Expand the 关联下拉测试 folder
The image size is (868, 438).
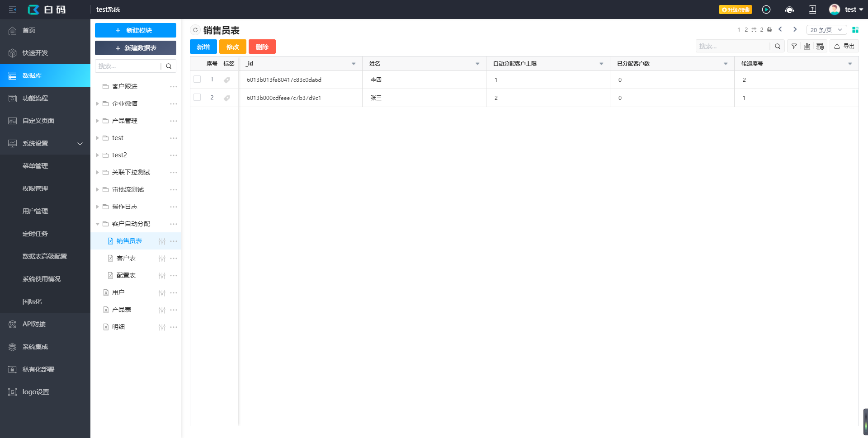(97, 172)
